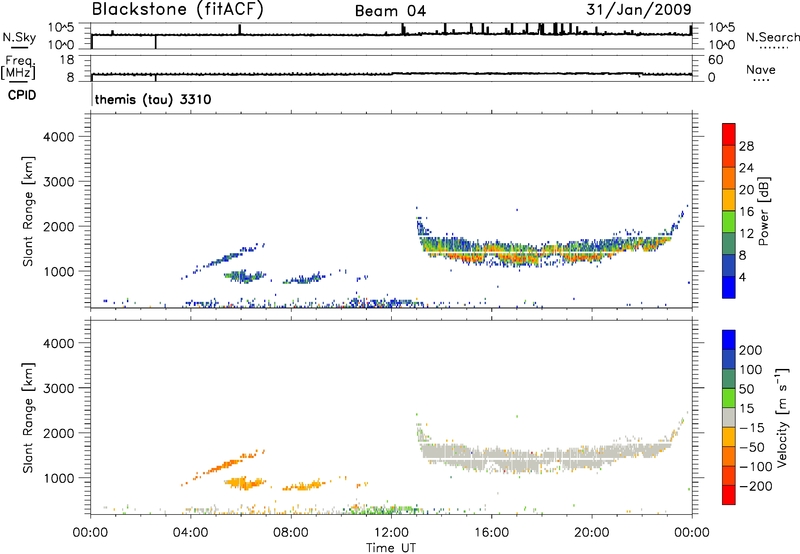Click Slant Range label of velocity panel

(x=28, y=418)
